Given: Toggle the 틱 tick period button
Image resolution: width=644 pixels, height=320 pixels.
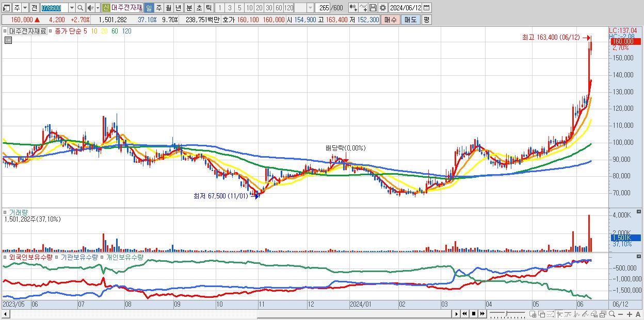Looking at the screenshot, I should (x=208, y=8).
